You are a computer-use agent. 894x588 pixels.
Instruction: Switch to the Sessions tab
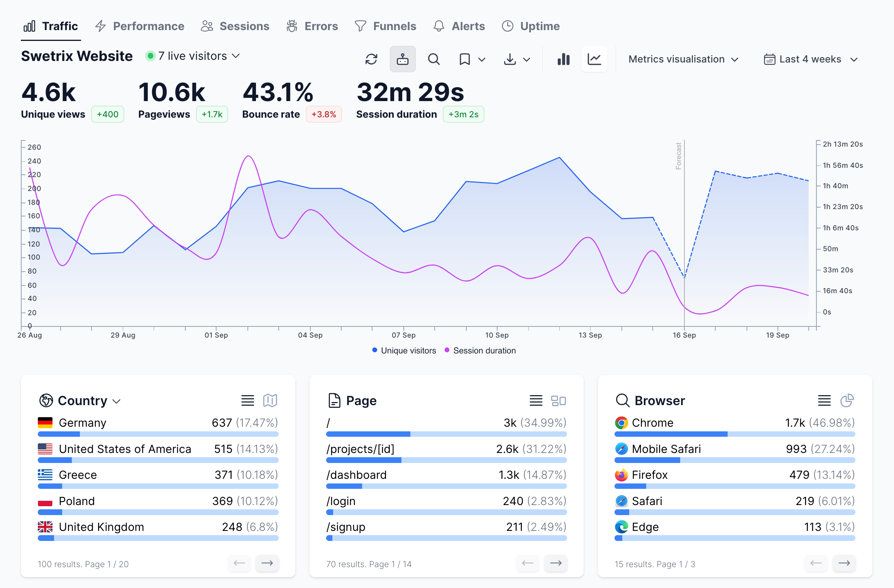(235, 26)
